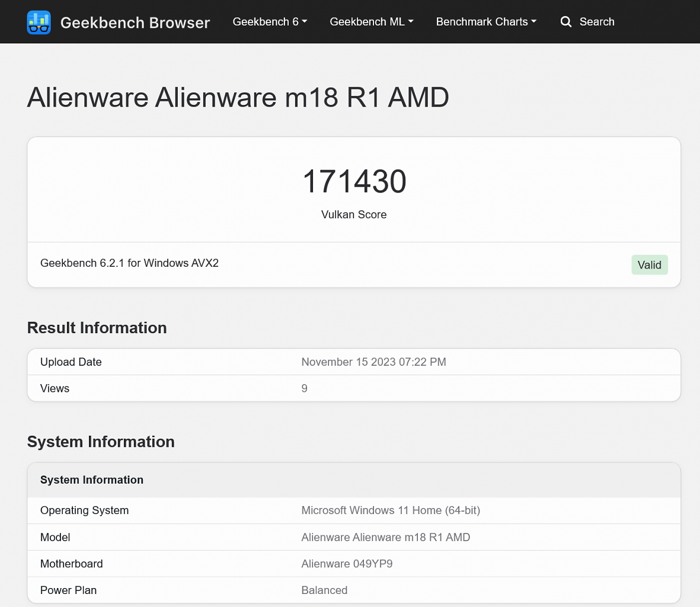Open the Benchmark Charts dropdown

point(486,22)
